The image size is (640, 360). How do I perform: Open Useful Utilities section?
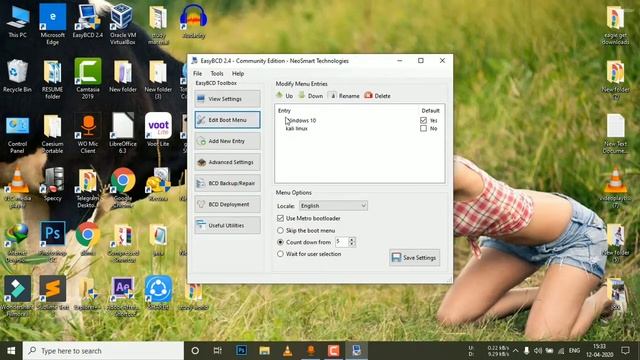point(227,225)
